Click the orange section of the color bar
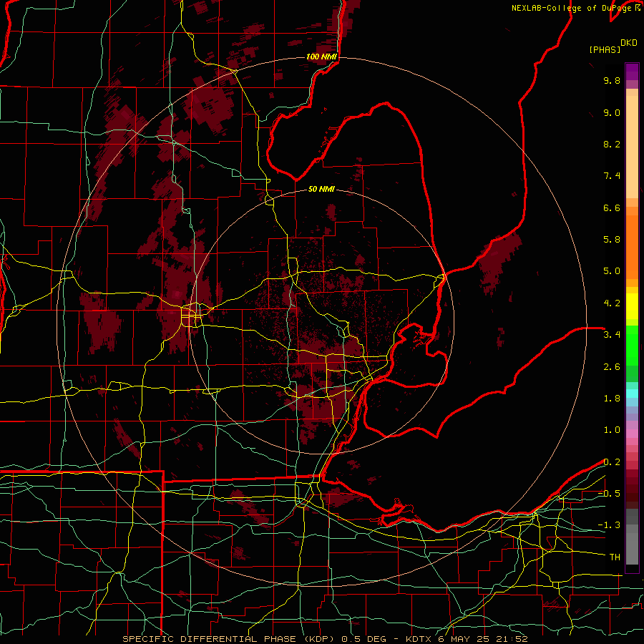The width and height of the screenshot is (644, 644). click(632, 243)
